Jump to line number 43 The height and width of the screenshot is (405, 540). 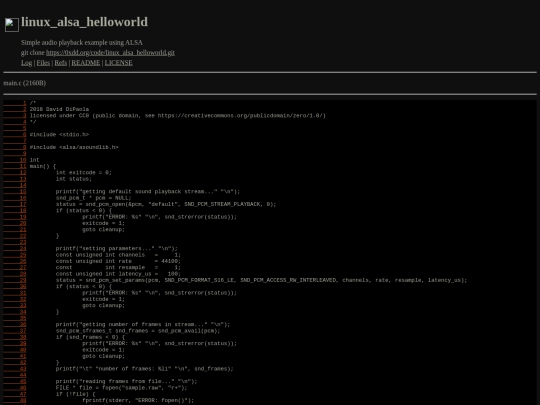point(15,369)
